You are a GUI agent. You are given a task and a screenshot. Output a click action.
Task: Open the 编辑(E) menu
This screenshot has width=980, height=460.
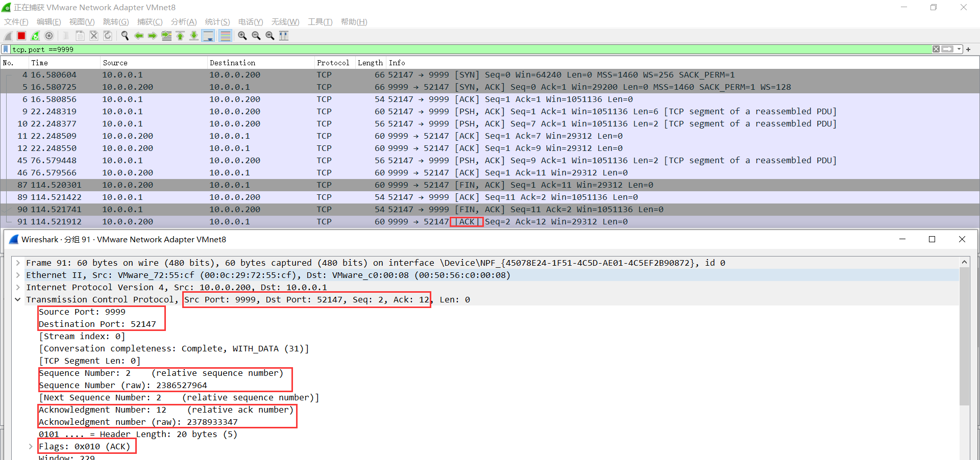point(49,22)
